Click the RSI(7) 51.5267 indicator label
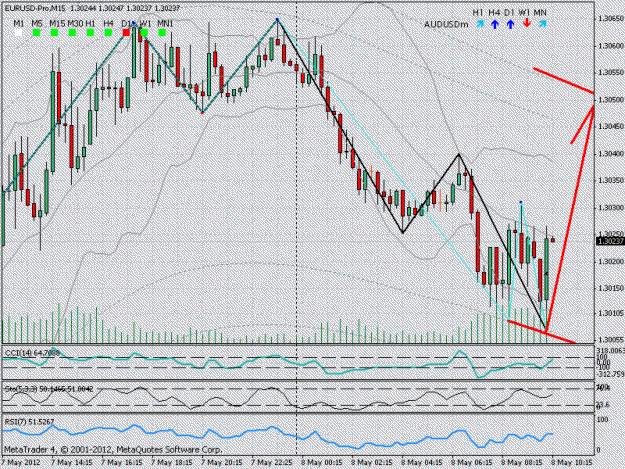The height and width of the screenshot is (469, 625). click(x=29, y=422)
